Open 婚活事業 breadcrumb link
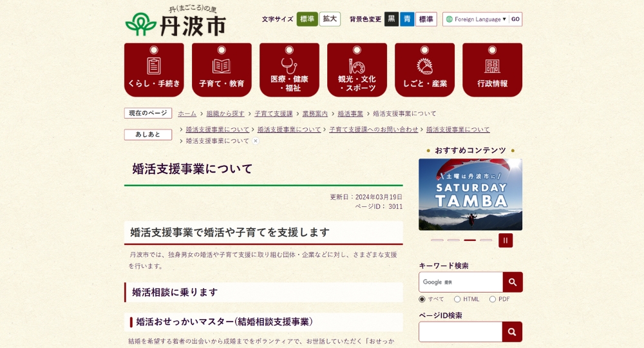Screen dimensions: 644x348 coord(350,113)
